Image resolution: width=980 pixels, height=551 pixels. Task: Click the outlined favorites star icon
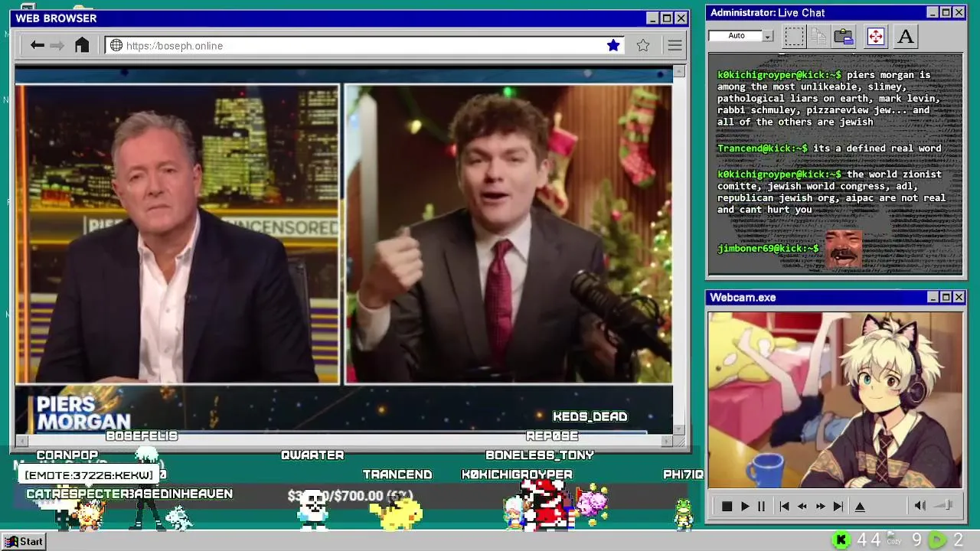(x=643, y=46)
